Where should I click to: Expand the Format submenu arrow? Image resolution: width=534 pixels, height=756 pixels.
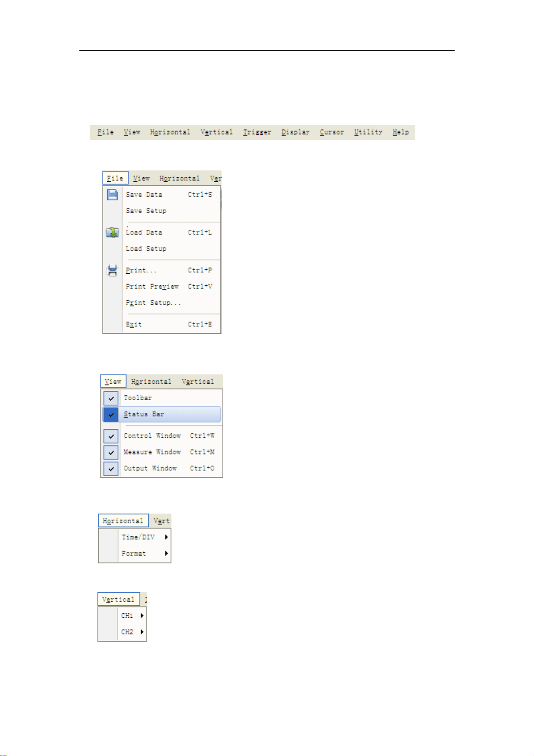[166, 554]
